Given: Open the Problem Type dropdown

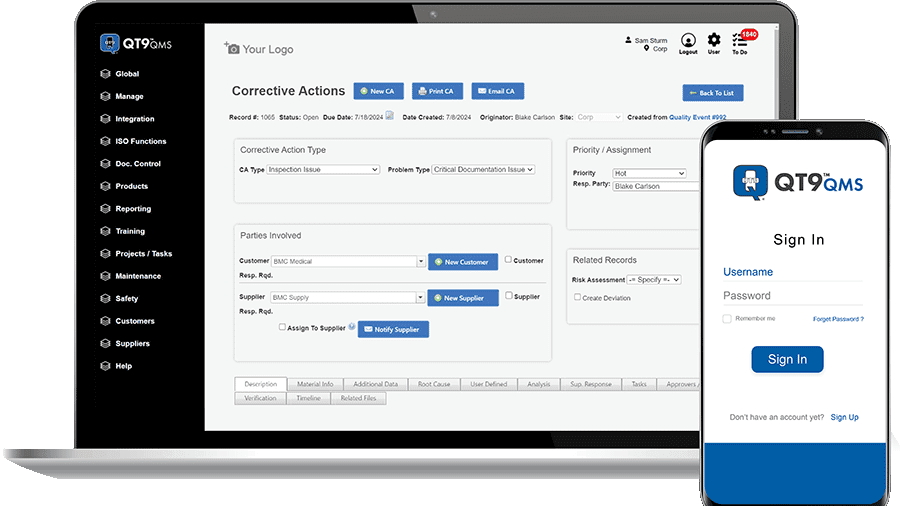Looking at the screenshot, I should 483,170.
